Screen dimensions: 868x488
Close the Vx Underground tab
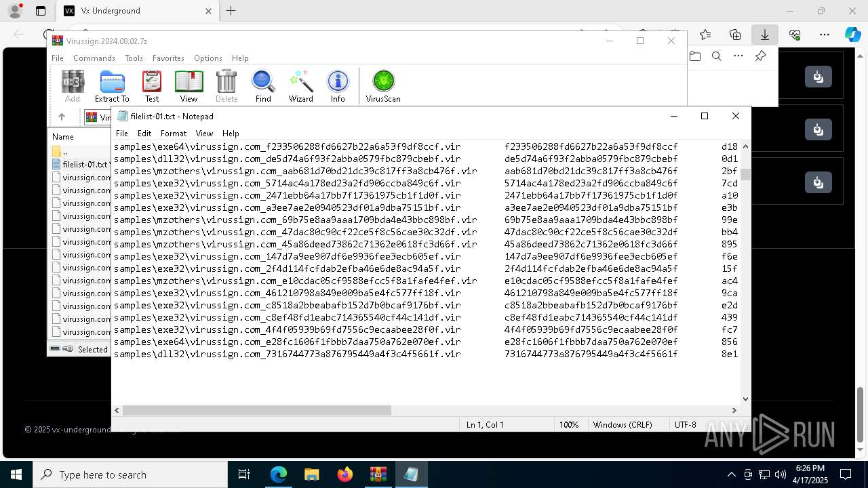208,11
